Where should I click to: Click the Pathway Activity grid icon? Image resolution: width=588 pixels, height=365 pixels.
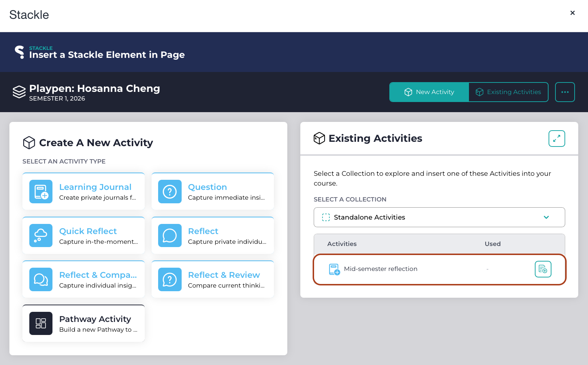41,323
